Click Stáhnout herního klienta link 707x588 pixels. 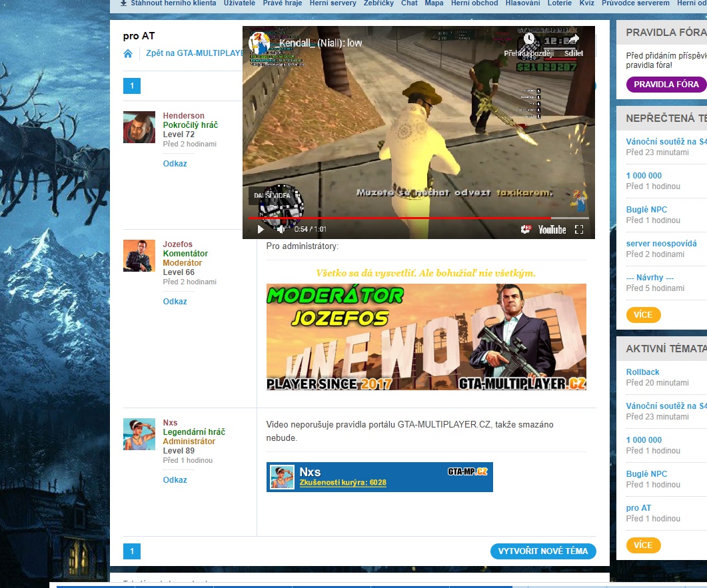[x=173, y=3]
